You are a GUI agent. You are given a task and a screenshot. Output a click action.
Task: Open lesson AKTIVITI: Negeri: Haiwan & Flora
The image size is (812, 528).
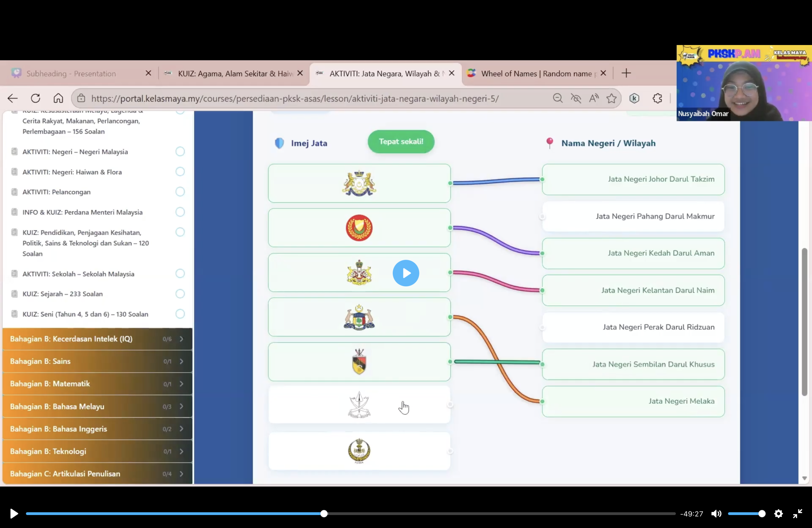pyautogui.click(x=72, y=172)
